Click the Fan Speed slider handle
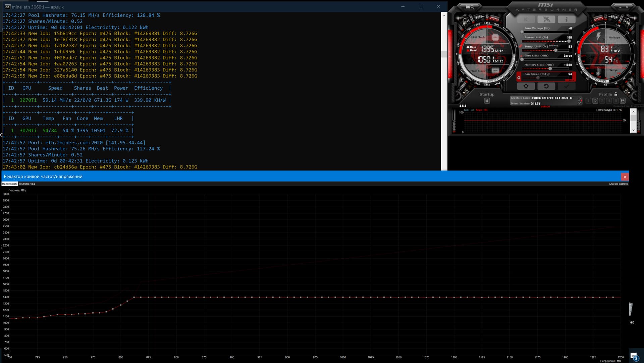The height and width of the screenshot is (363, 644). pyautogui.click(x=538, y=78)
